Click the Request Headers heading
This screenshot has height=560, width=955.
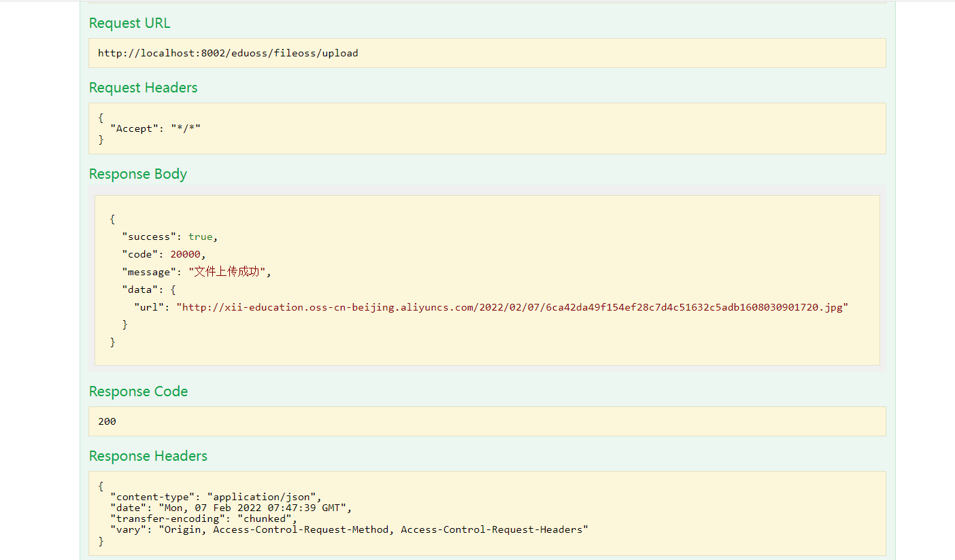click(143, 88)
